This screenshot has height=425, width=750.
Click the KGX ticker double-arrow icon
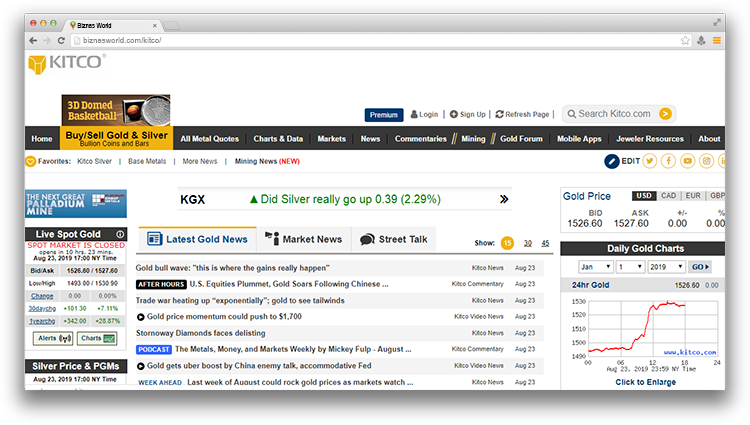click(x=503, y=200)
